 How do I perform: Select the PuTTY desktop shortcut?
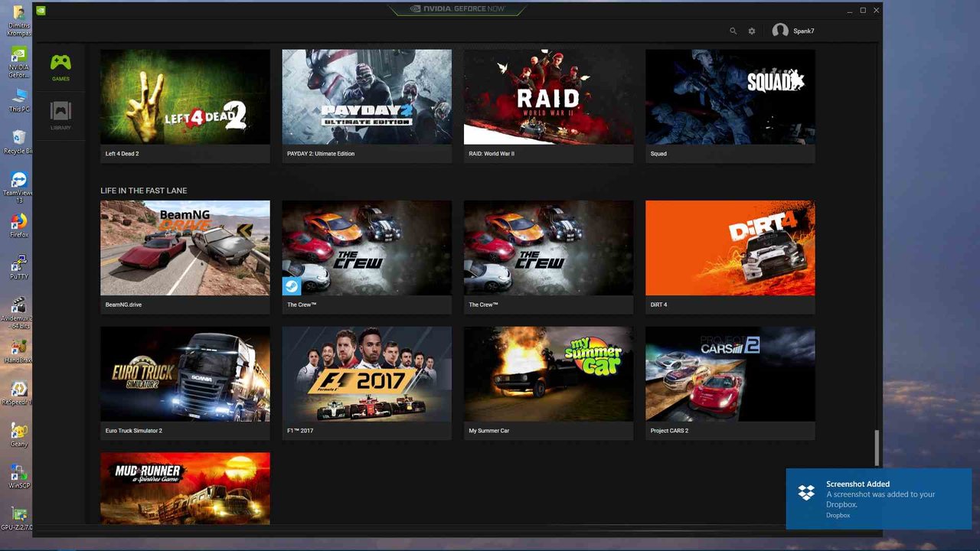point(19,268)
